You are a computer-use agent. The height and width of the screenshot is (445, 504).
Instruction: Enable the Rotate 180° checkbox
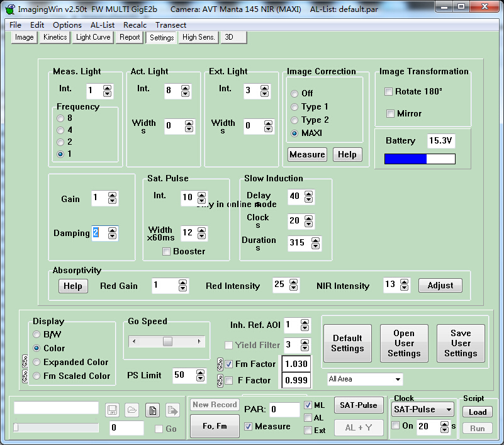coord(389,92)
